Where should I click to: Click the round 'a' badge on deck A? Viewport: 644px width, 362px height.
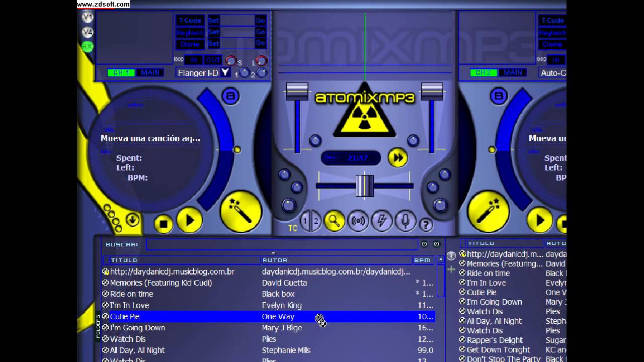click(230, 96)
